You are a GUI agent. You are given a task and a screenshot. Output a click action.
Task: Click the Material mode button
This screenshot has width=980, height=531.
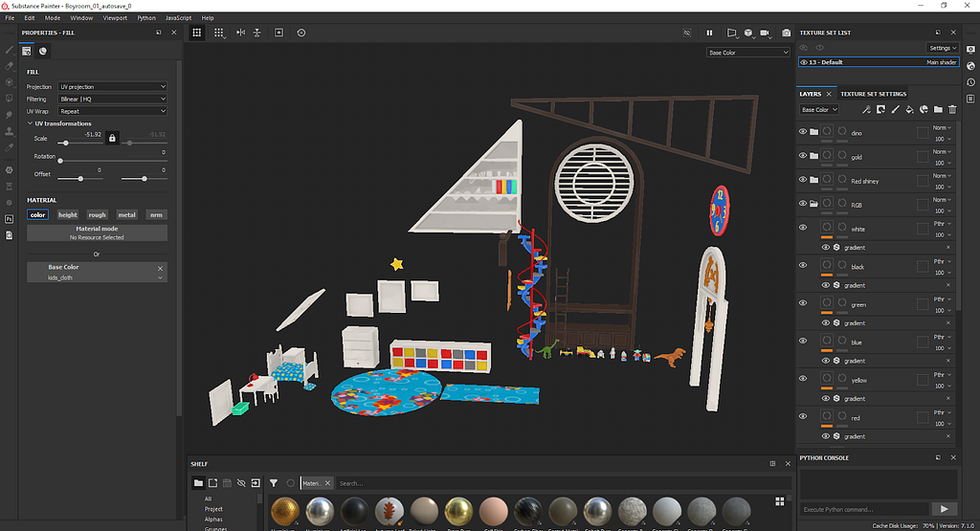point(97,232)
